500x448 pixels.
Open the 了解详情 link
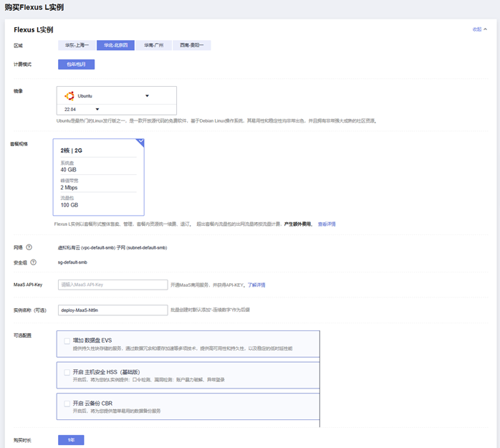[x=256, y=285]
